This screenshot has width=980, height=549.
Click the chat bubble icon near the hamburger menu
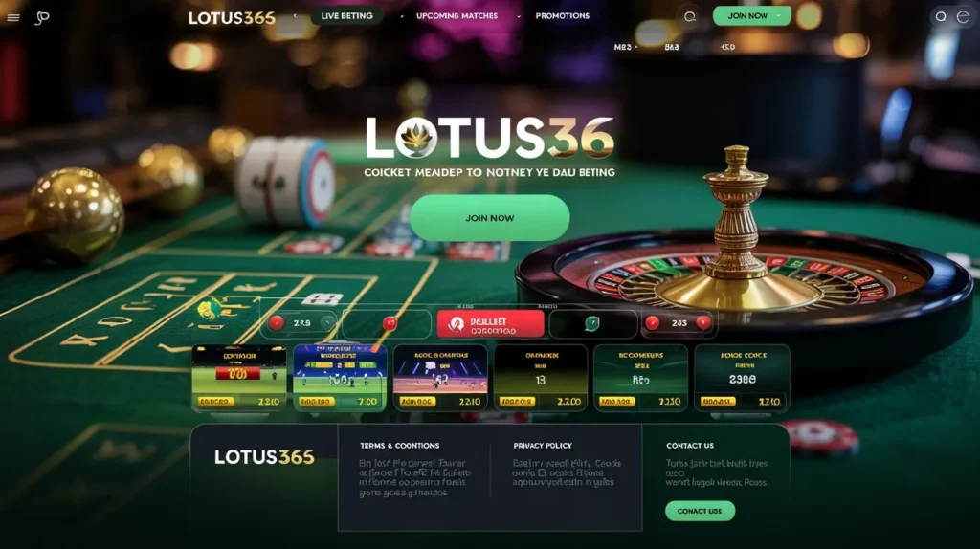[x=42, y=18]
